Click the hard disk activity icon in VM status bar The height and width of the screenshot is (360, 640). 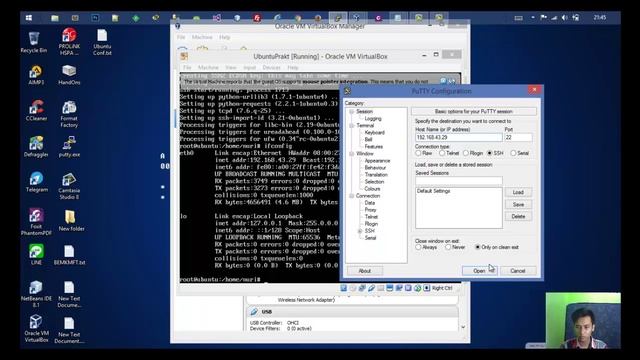[x=344, y=288]
